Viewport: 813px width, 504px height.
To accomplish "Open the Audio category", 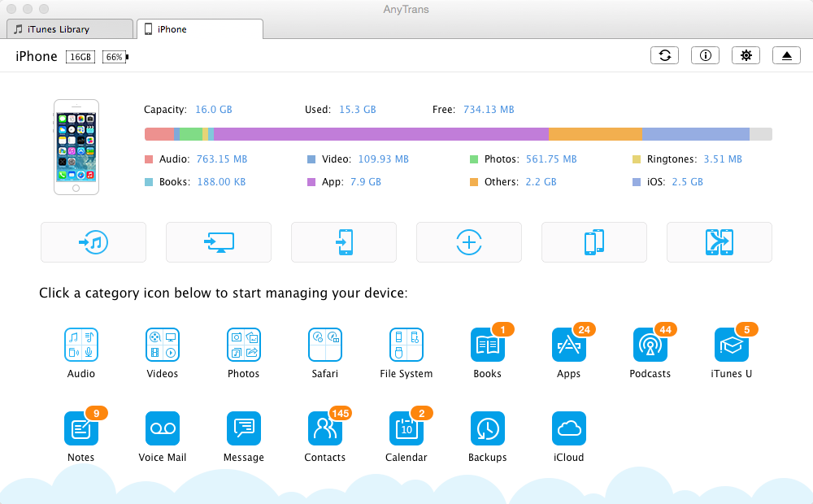I will [81, 345].
